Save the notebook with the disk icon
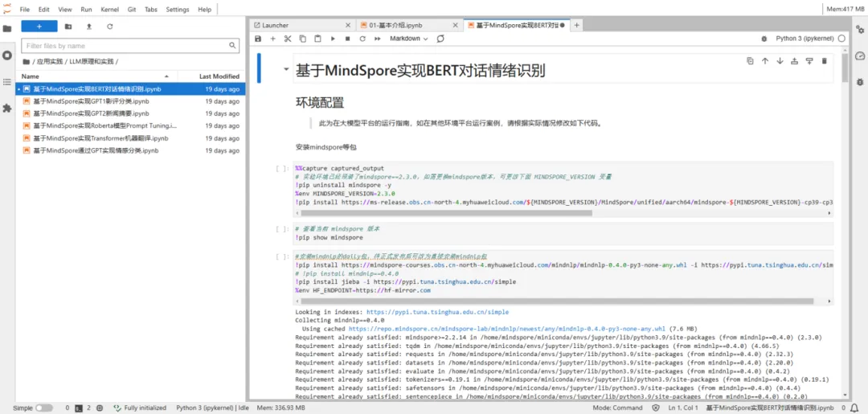868x414 pixels. tap(257, 39)
